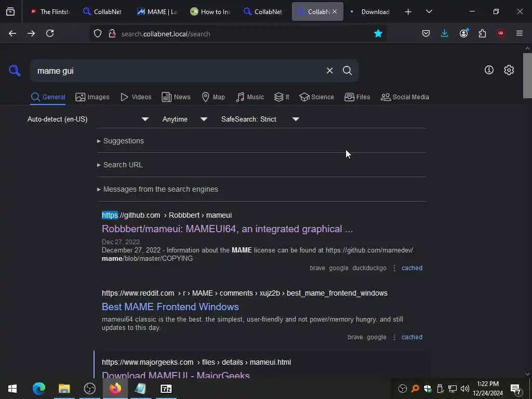Switch to the MAME | La tab
The width and height of the screenshot is (532, 399).
point(157,11)
